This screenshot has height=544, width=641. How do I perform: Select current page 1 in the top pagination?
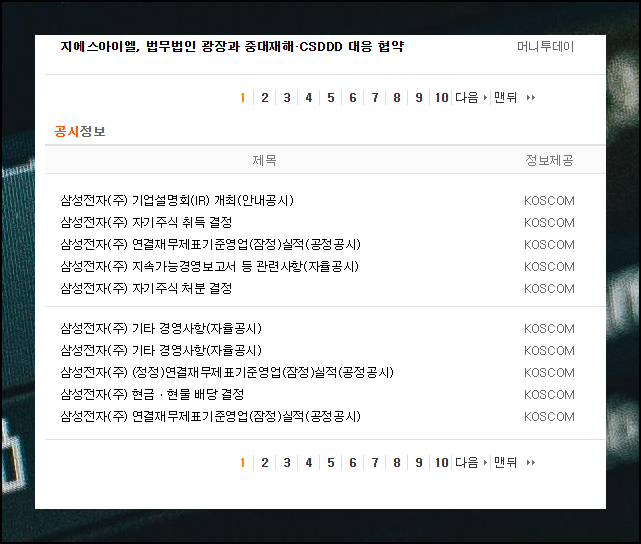[x=243, y=98]
